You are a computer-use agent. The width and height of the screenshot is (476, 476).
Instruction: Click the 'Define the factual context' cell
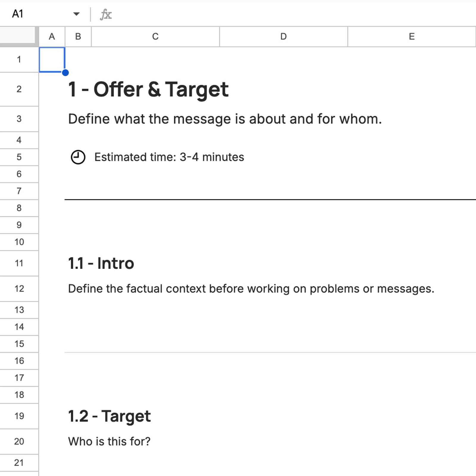pos(251,288)
